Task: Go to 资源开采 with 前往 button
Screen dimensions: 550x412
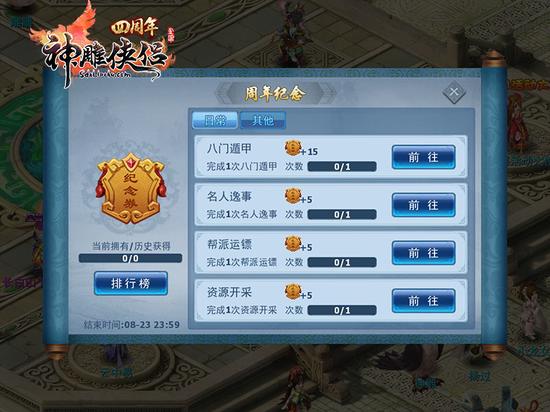Action: [x=423, y=301]
